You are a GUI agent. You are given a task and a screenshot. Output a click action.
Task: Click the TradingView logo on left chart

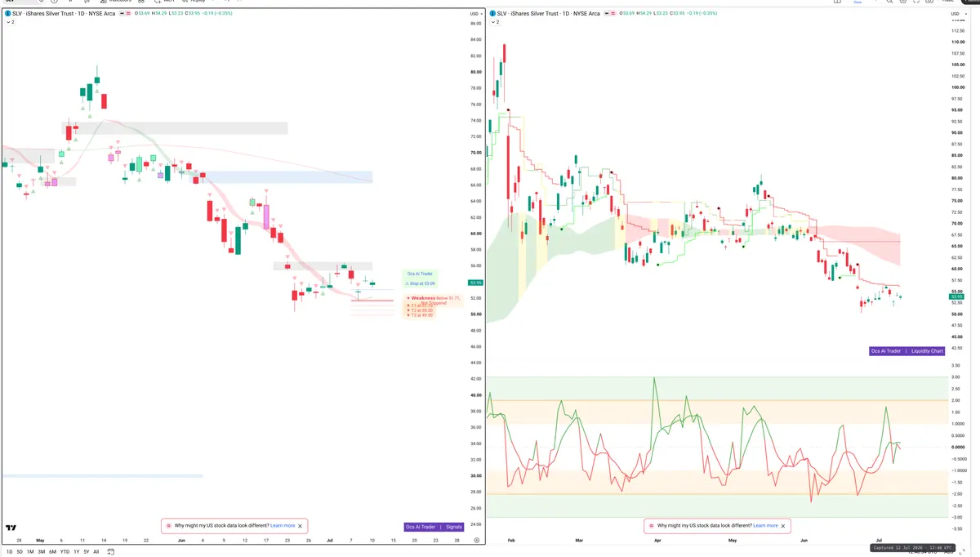click(11, 528)
